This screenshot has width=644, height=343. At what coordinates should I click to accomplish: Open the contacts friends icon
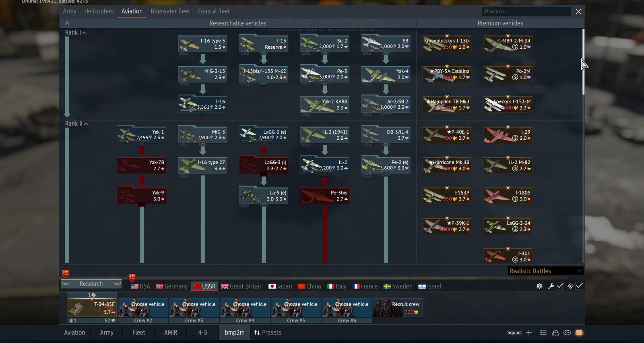[x=555, y=333]
